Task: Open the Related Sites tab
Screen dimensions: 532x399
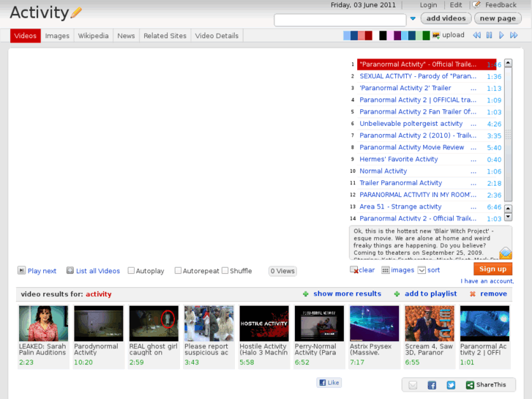Action: (x=165, y=36)
